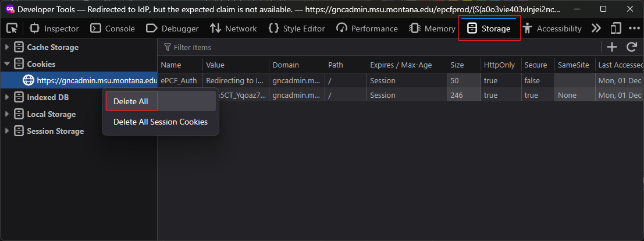Click the 'Redirecting to I...' value cell

pyautogui.click(x=236, y=80)
